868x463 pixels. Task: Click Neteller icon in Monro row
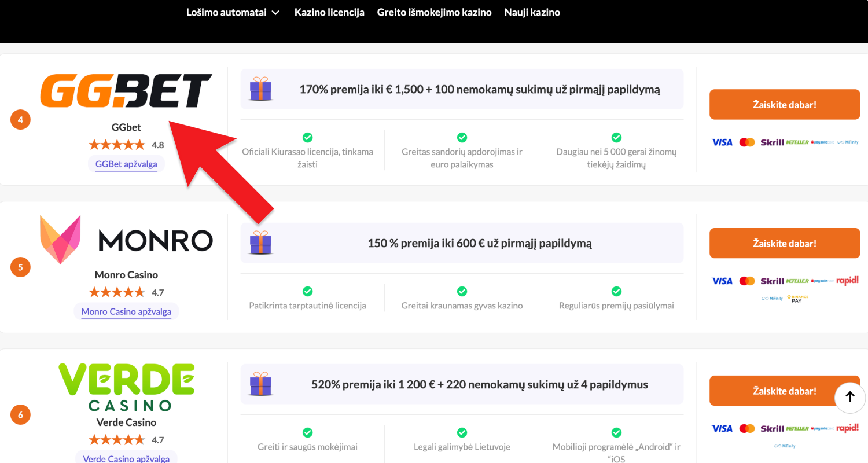click(797, 281)
